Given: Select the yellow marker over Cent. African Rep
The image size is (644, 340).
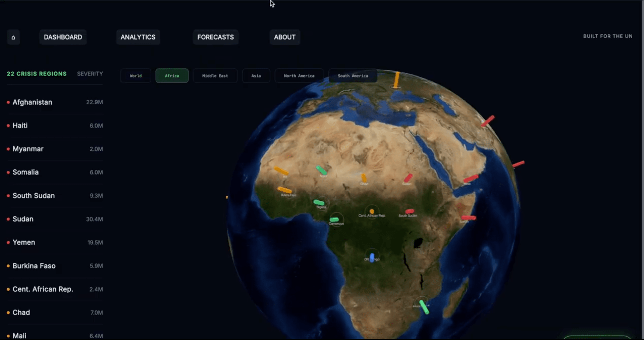Looking at the screenshot, I should click(x=371, y=211).
